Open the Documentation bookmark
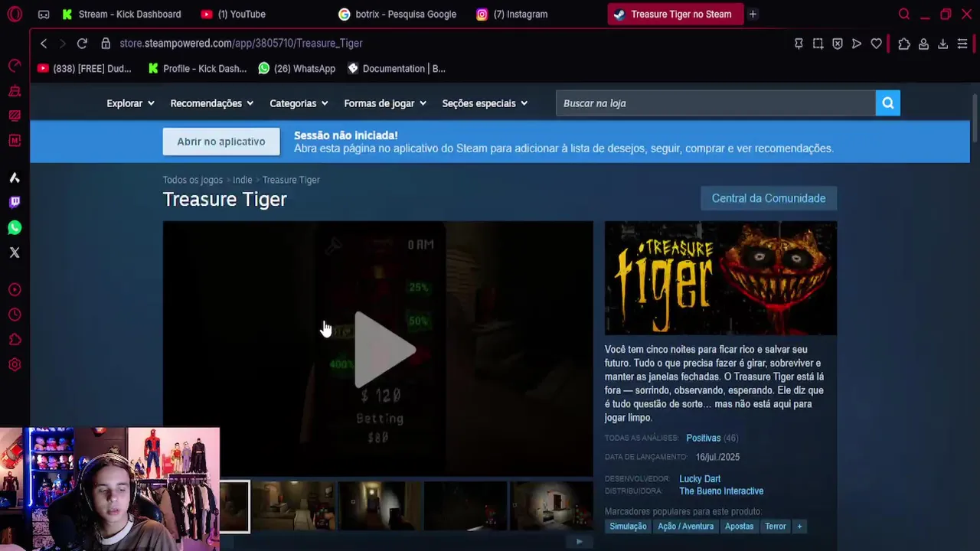The width and height of the screenshot is (980, 551). coord(396,68)
